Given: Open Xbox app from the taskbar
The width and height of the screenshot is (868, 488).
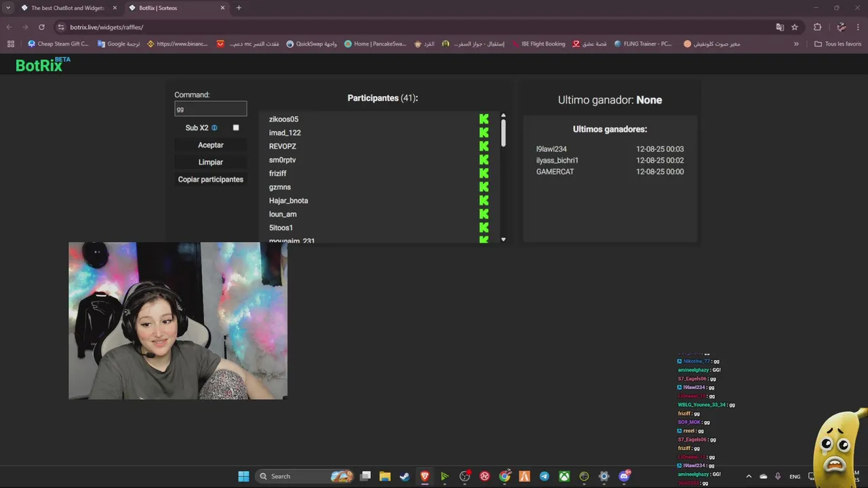Looking at the screenshot, I should 564,476.
